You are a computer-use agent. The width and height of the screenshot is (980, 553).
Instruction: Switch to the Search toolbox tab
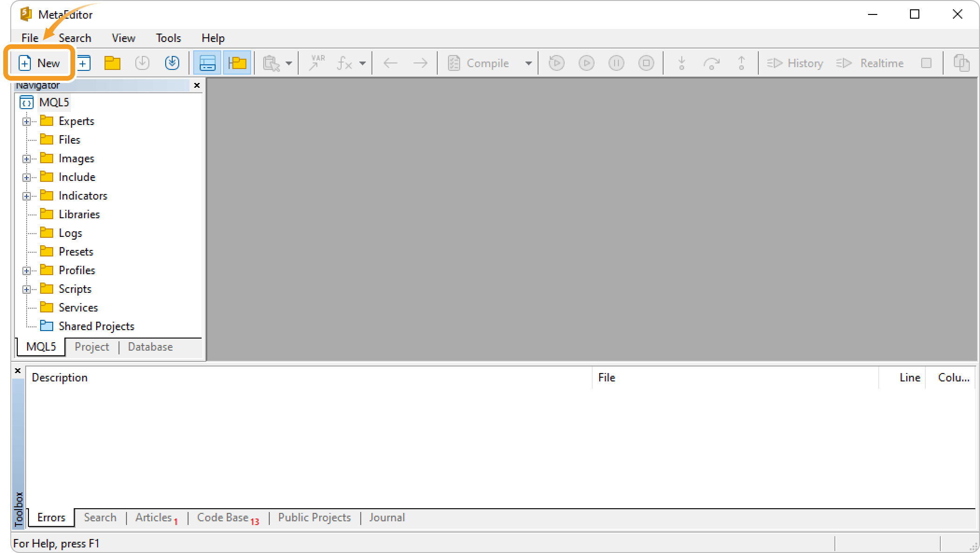100,518
